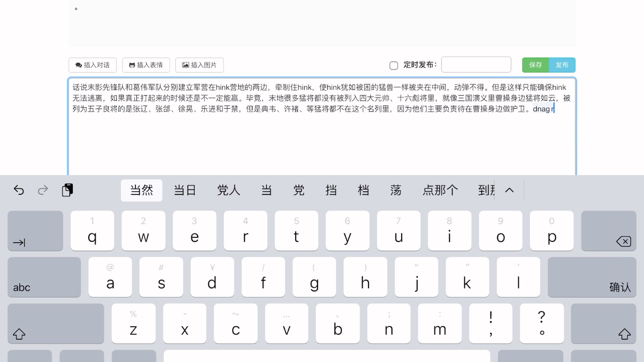
Task: Click the 插入图片 button
Action: 199,65
